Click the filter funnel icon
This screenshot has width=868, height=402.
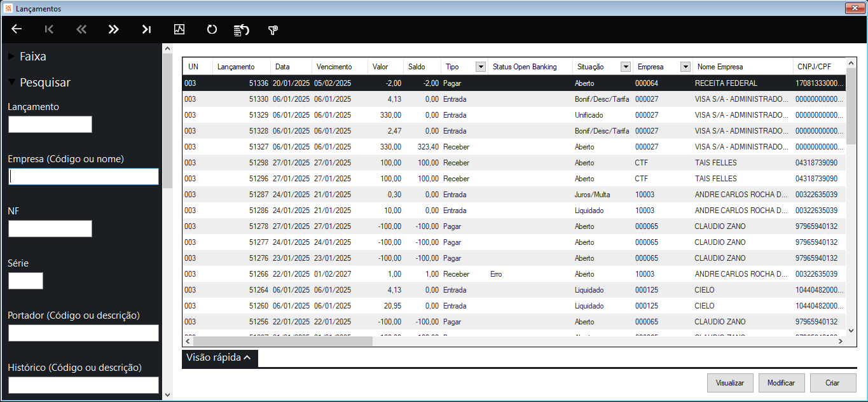point(273,30)
